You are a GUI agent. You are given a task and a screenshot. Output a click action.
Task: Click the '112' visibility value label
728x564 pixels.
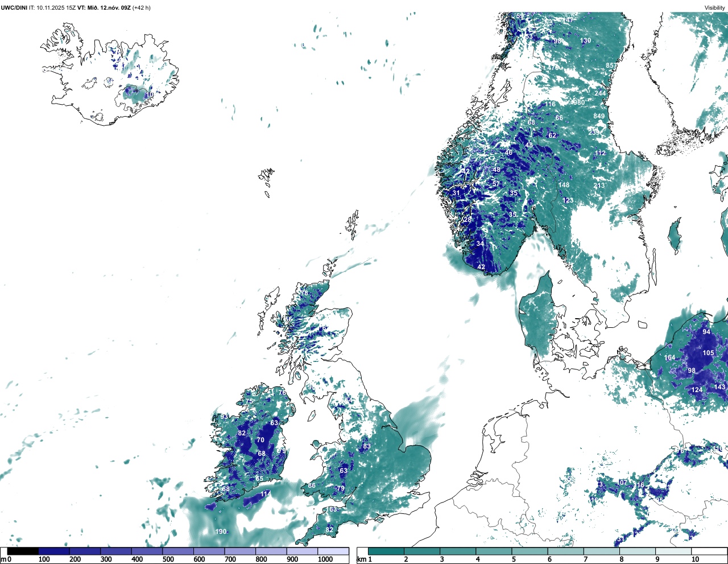click(600, 153)
